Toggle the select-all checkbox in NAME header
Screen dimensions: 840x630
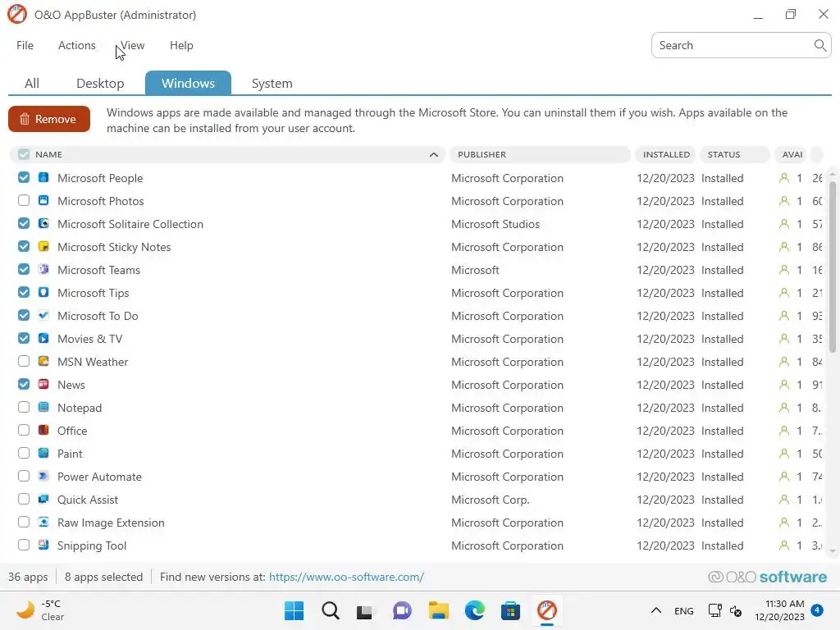click(x=24, y=154)
